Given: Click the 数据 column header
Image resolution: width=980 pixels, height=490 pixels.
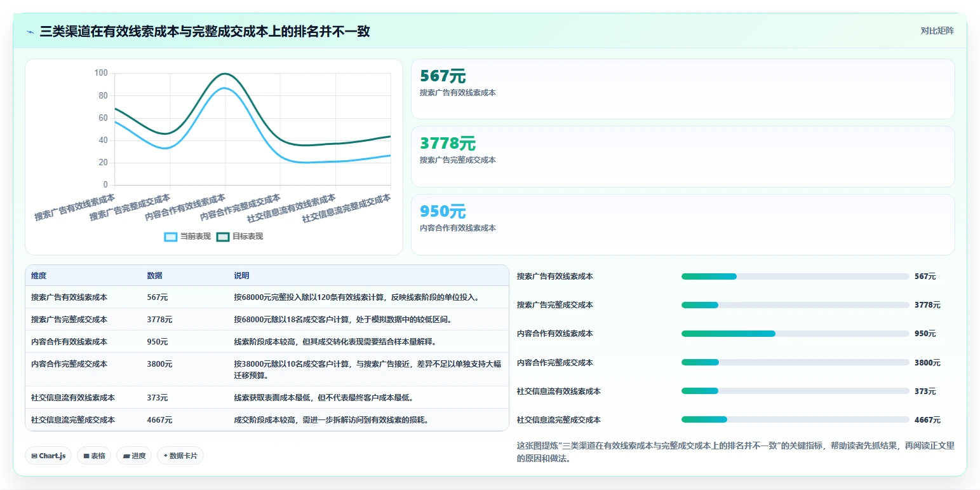Looking at the screenshot, I should [155, 276].
